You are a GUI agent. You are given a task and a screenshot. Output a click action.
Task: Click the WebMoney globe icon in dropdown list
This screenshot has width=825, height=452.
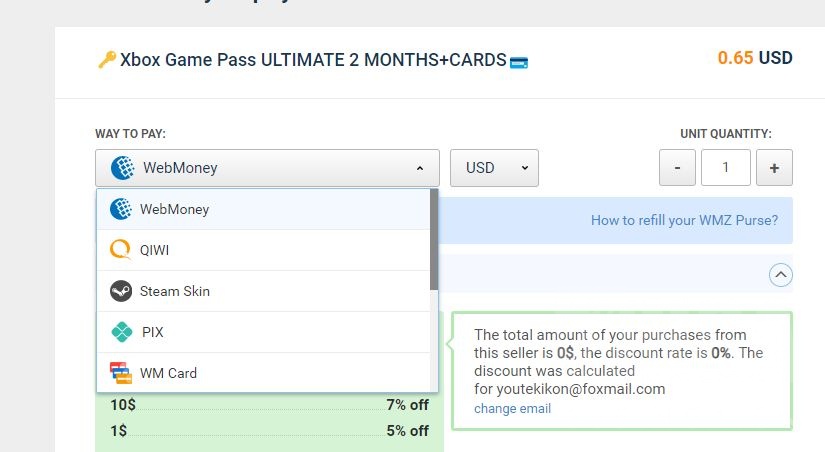pos(121,209)
